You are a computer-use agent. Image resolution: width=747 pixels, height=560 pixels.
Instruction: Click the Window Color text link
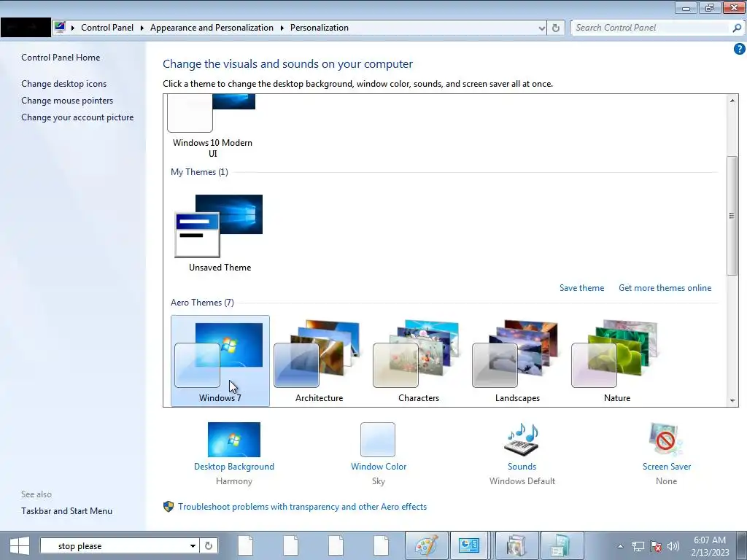379,467
